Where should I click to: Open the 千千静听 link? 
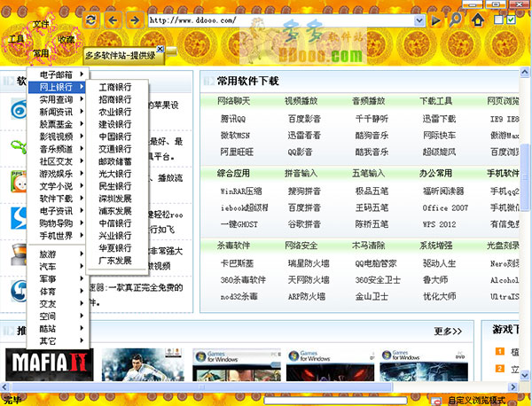pyautogui.click(x=372, y=119)
